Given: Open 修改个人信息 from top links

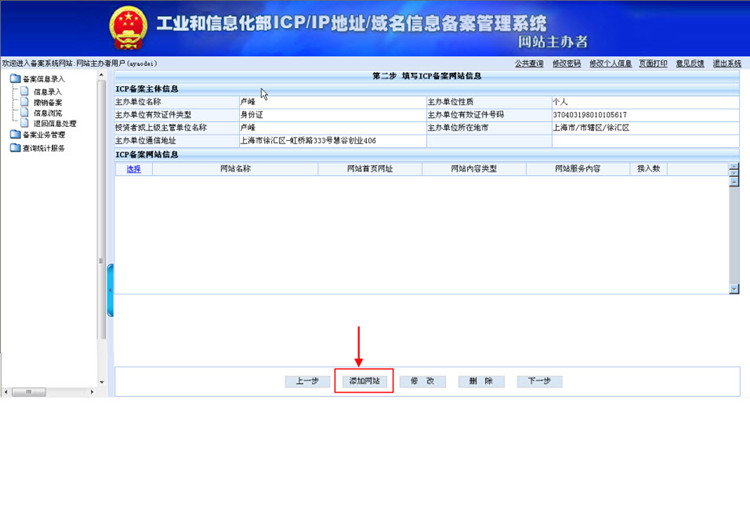Looking at the screenshot, I should tap(610, 63).
